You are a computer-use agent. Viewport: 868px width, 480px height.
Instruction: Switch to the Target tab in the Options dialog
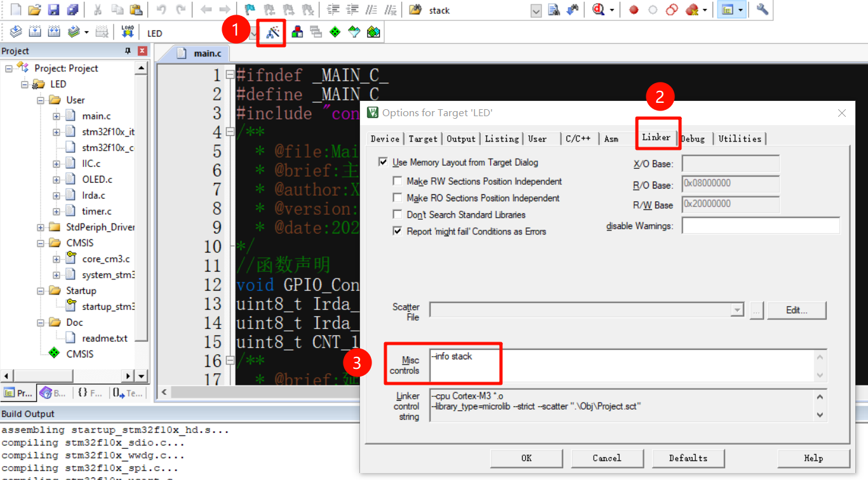point(423,139)
